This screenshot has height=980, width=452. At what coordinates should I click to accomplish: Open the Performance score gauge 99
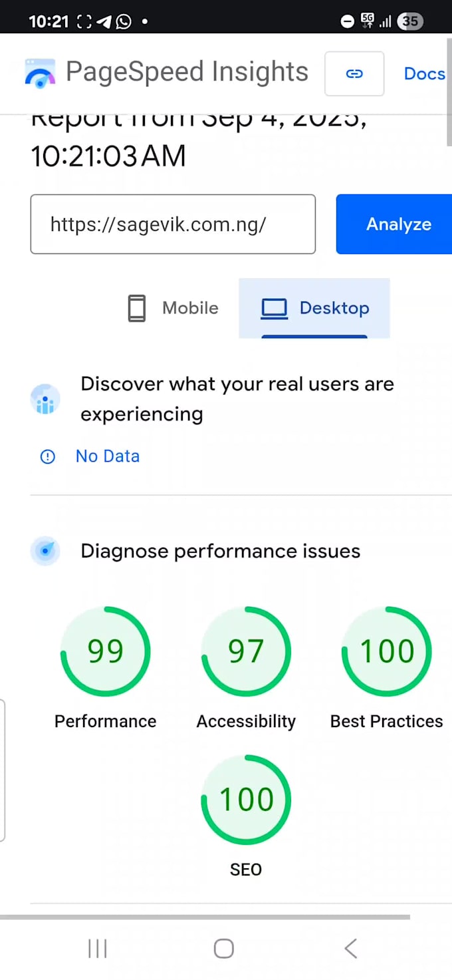coord(106,651)
